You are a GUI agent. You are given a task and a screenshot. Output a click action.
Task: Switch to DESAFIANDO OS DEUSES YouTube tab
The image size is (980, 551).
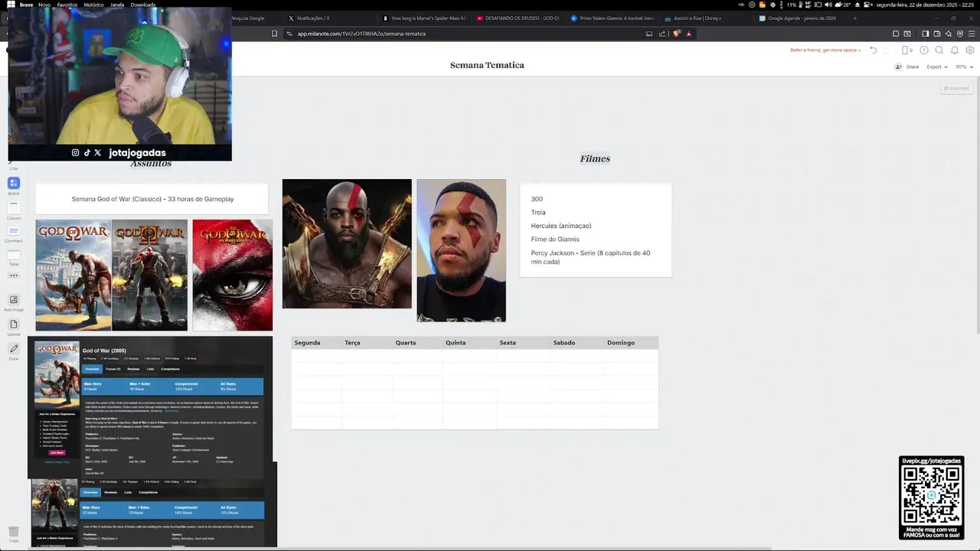click(x=518, y=18)
